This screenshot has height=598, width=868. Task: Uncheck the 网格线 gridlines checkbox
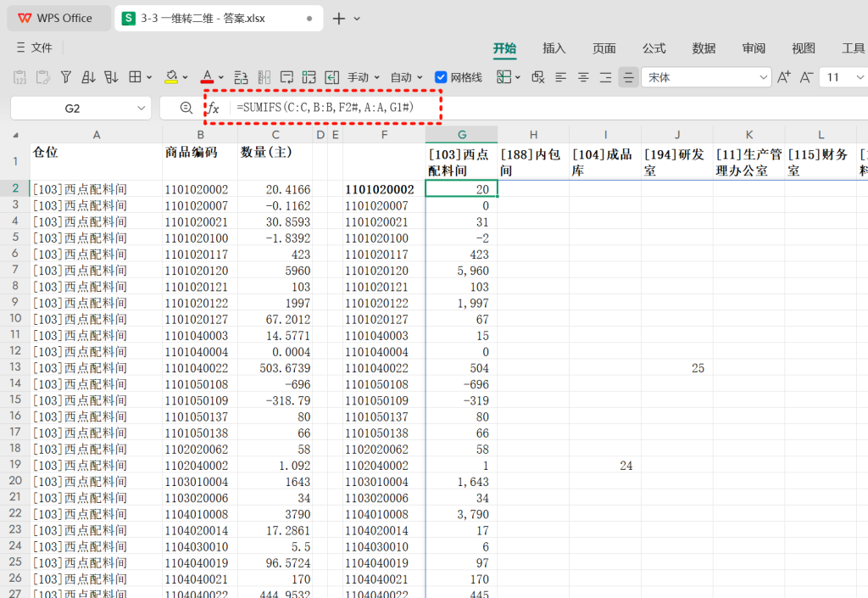(x=441, y=77)
